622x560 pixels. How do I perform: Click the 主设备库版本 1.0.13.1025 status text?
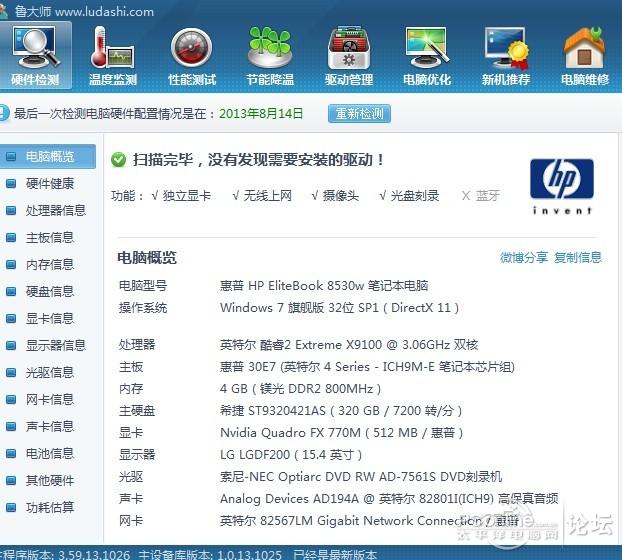[210, 554]
